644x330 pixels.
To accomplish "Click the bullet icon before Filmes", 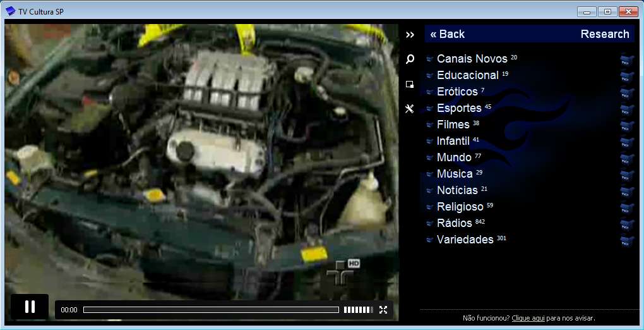I will [429, 125].
